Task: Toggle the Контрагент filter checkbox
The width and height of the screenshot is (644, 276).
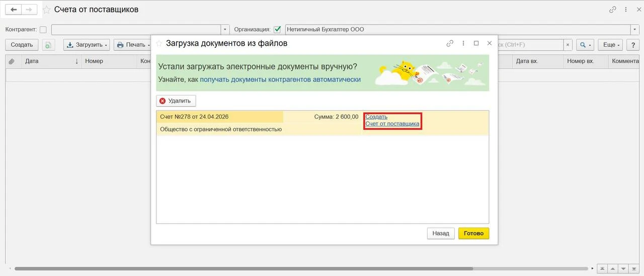Action: (43, 30)
